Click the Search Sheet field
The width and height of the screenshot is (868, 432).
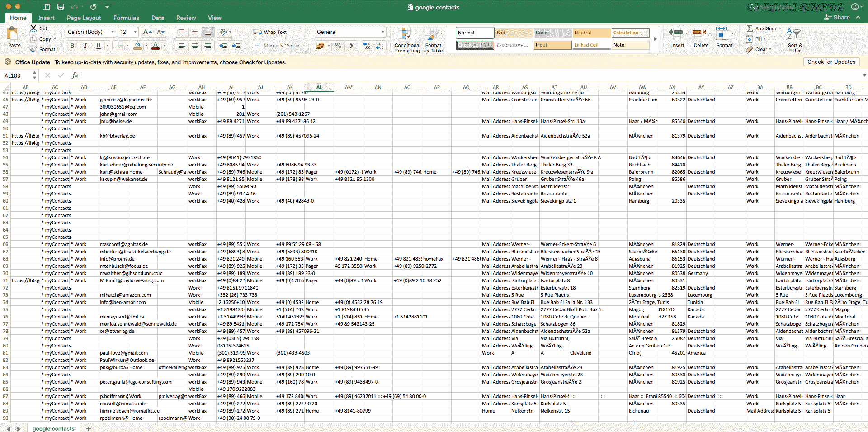click(796, 7)
